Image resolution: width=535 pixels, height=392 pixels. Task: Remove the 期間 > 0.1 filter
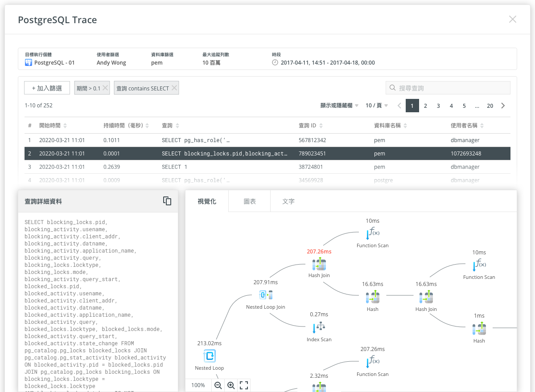pyautogui.click(x=105, y=88)
